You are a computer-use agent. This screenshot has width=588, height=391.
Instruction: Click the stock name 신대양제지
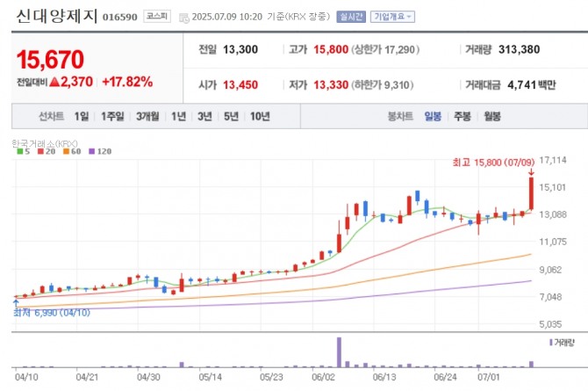coord(54,16)
